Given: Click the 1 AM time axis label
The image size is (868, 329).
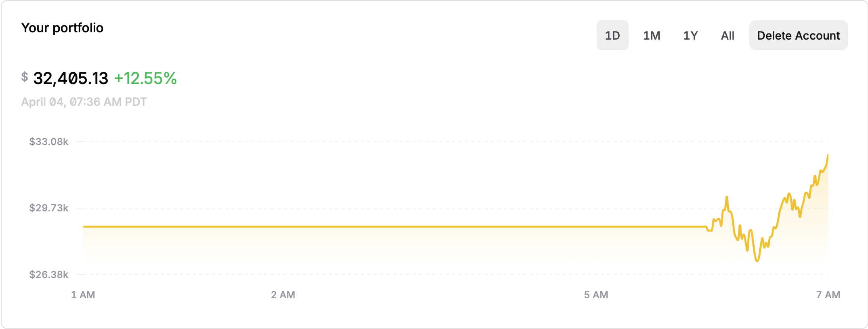Looking at the screenshot, I should click(x=83, y=295).
